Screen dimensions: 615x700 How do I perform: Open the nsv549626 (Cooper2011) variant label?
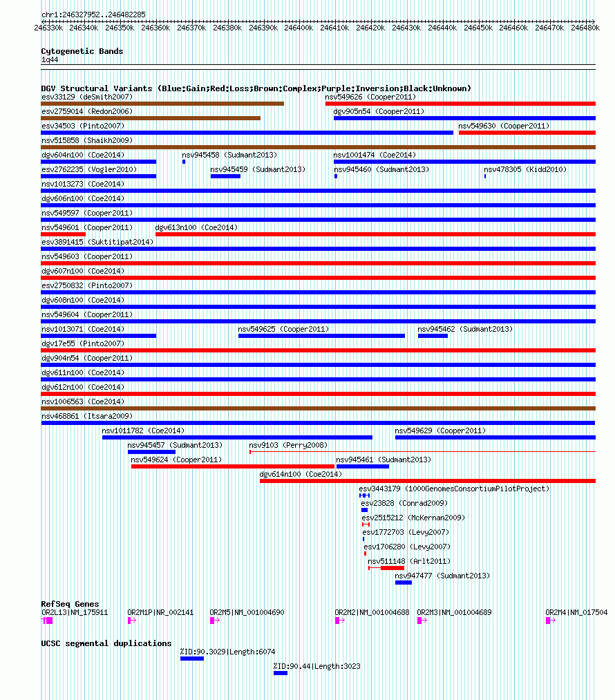click(370, 97)
